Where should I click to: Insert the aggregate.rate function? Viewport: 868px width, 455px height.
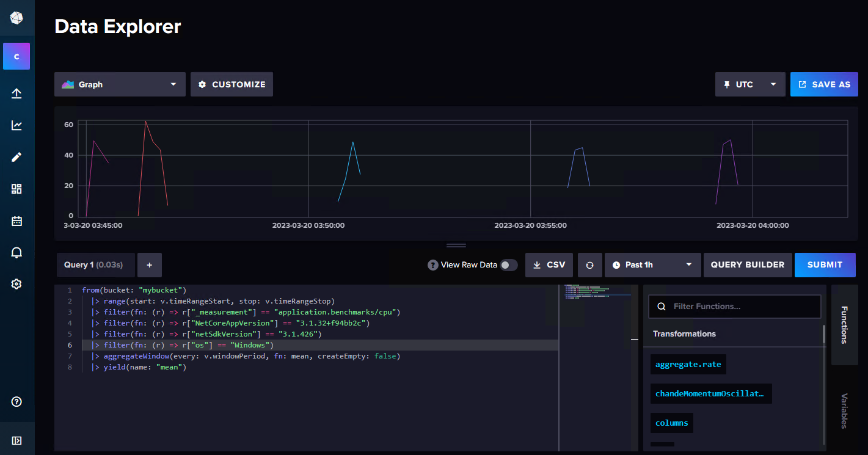[688, 365]
